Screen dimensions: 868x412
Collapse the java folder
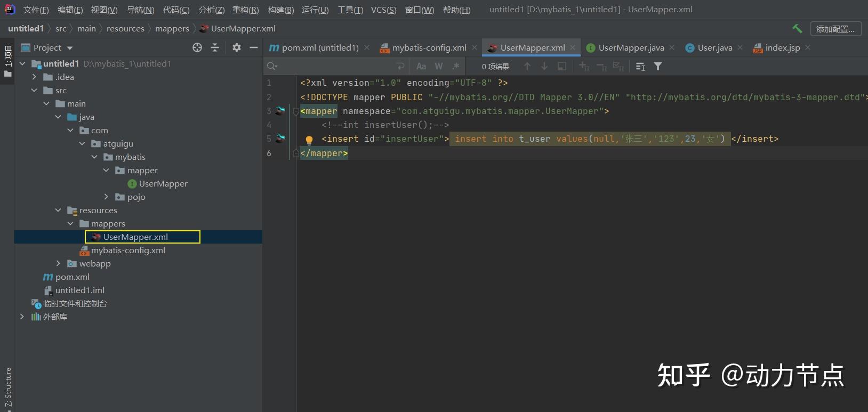click(x=58, y=117)
